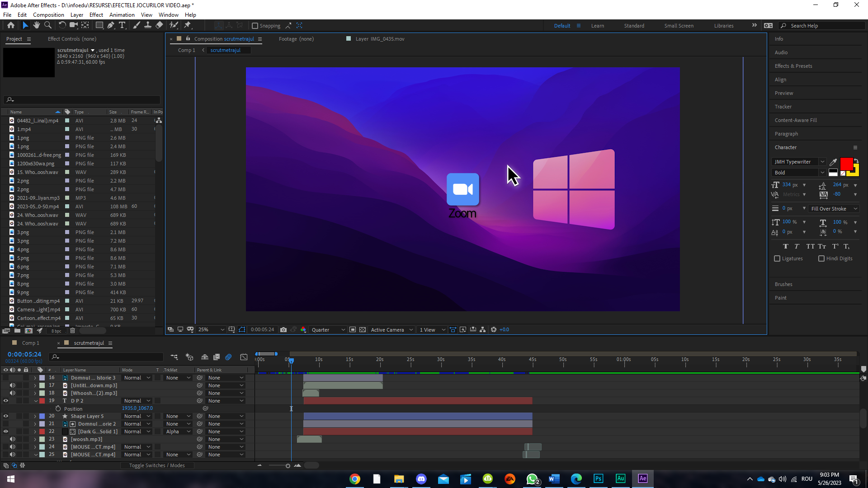Select the Puppet Pin tool
Screen dimensions: 868x488
click(188, 25)
